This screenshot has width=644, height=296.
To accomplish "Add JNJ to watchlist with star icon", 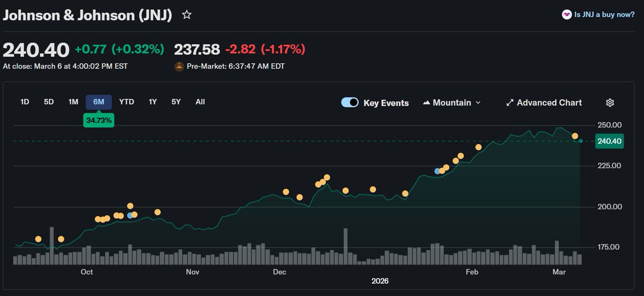I will tap(187, 14).
